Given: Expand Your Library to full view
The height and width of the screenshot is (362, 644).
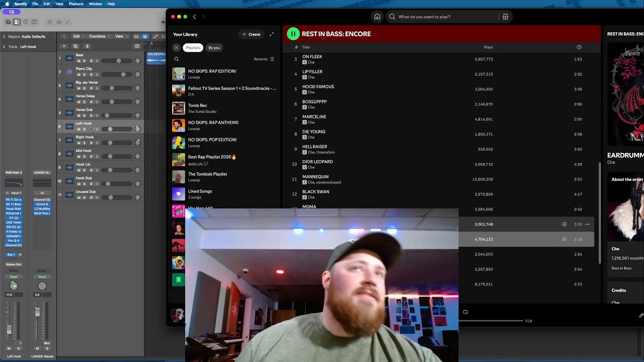Looking at the screenshot, I should (272, 34).
